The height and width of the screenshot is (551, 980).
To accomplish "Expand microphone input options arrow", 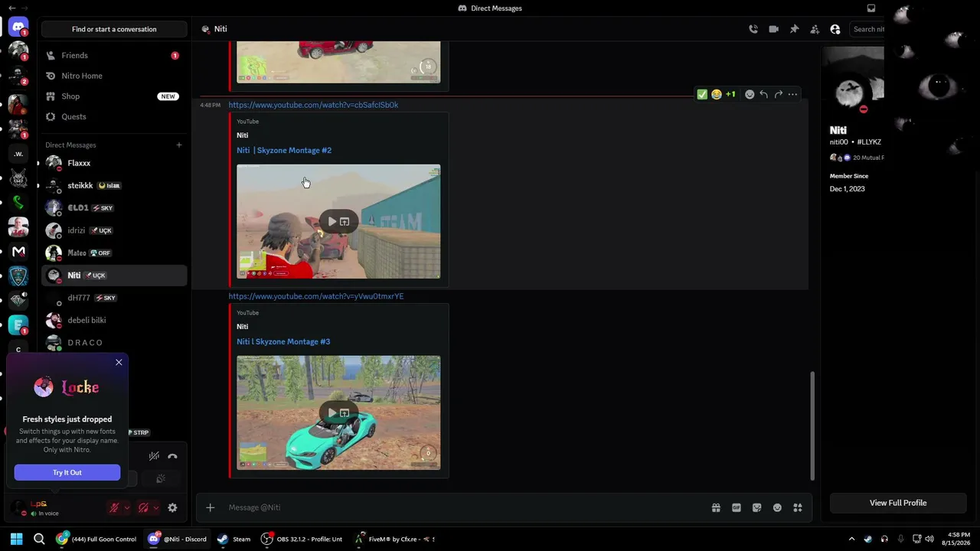I will point(127,507).
